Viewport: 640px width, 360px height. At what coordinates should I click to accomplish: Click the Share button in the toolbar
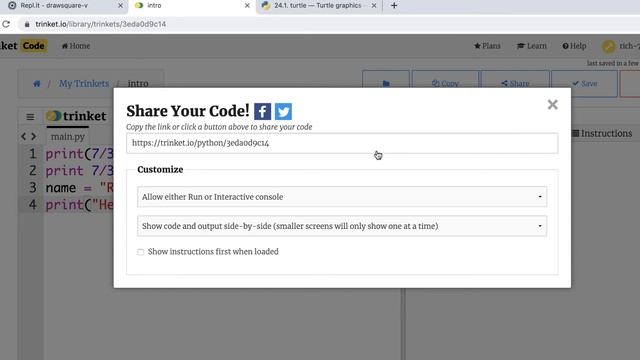(x=515, y=83)
